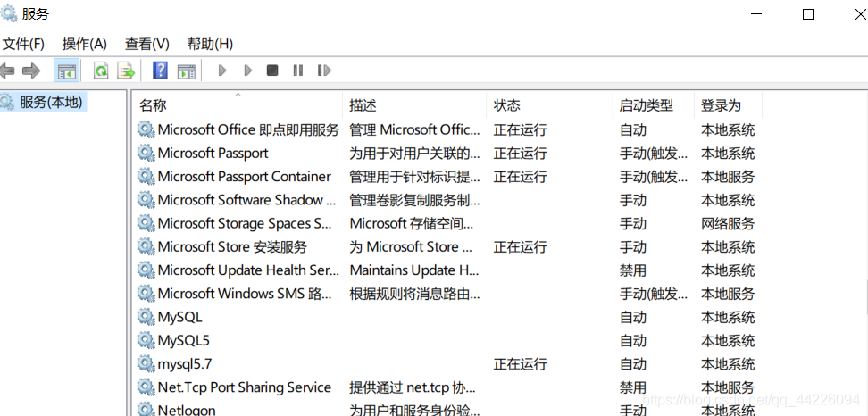Screen dimensions: 868x416
Task: Select Net.Tcp Port Sharing Service name
Action: [244, 387]
